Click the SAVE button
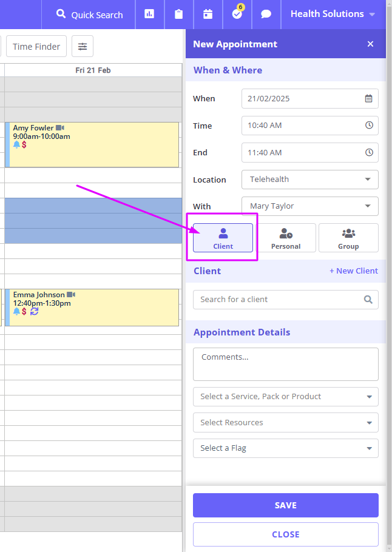 click(x=285, y=505)
